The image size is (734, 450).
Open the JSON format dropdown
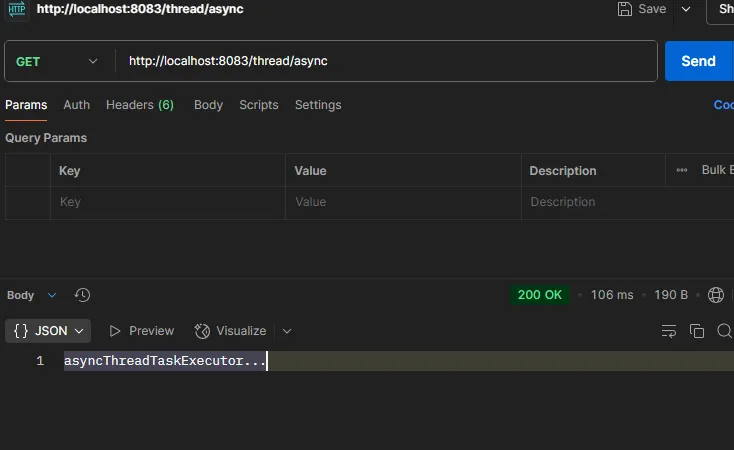(48, 331)
